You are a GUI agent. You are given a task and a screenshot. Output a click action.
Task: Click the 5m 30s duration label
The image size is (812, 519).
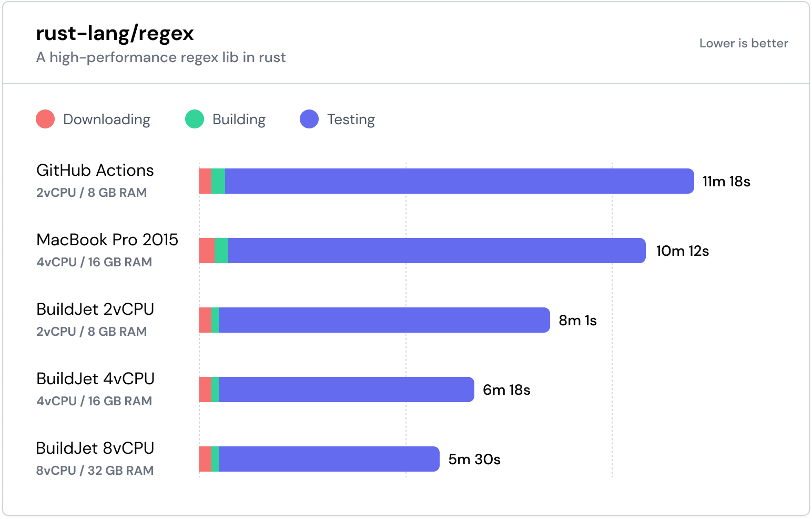tap(474, 460)
